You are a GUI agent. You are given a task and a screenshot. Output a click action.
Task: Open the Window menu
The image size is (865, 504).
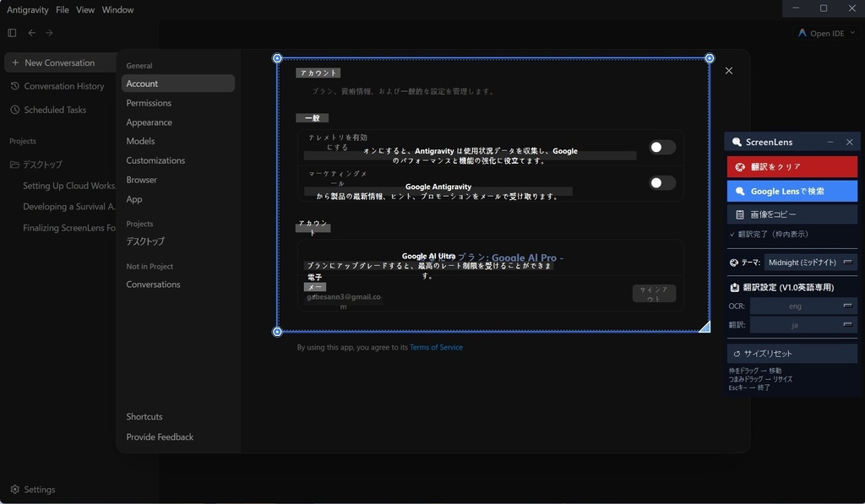(117, 10)
